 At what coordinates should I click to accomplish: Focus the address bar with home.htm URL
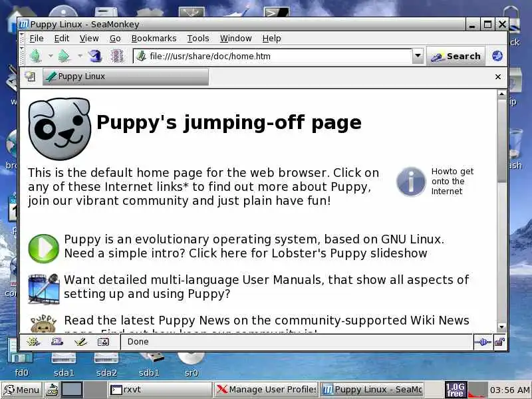click(x=273, y=56)
